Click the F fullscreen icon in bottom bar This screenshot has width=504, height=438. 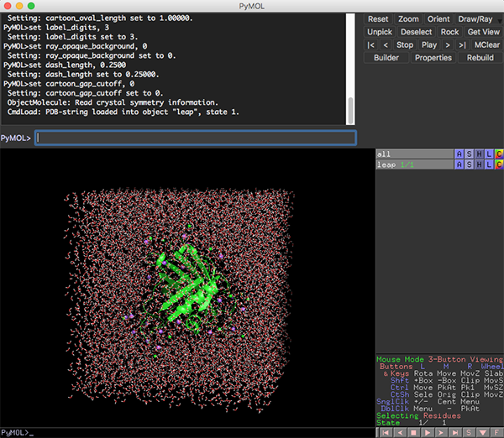pos(496,433)
